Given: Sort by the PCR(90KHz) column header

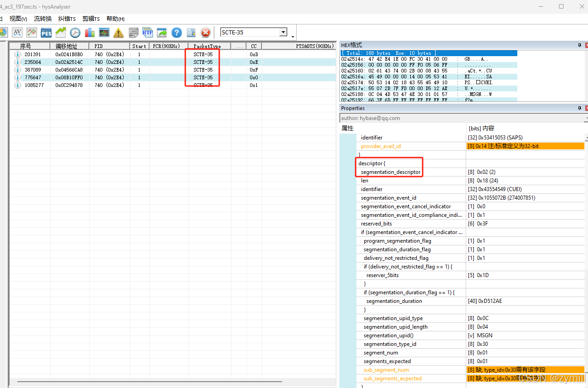Looking at the screenshot, I should coord(169,46).
